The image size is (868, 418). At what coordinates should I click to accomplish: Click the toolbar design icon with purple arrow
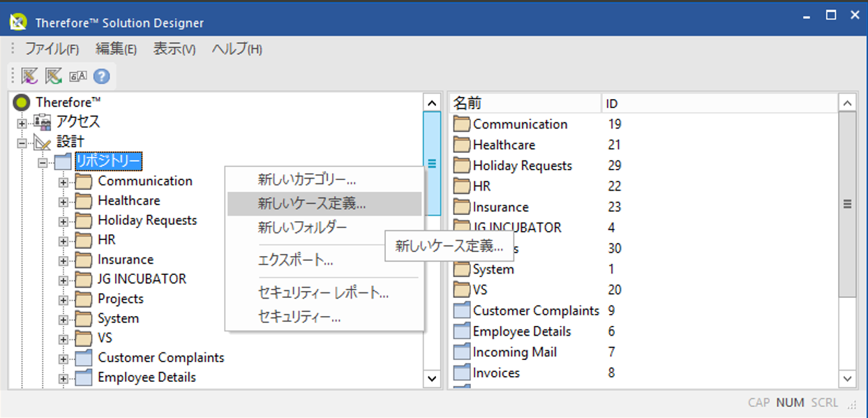(29, 75)
